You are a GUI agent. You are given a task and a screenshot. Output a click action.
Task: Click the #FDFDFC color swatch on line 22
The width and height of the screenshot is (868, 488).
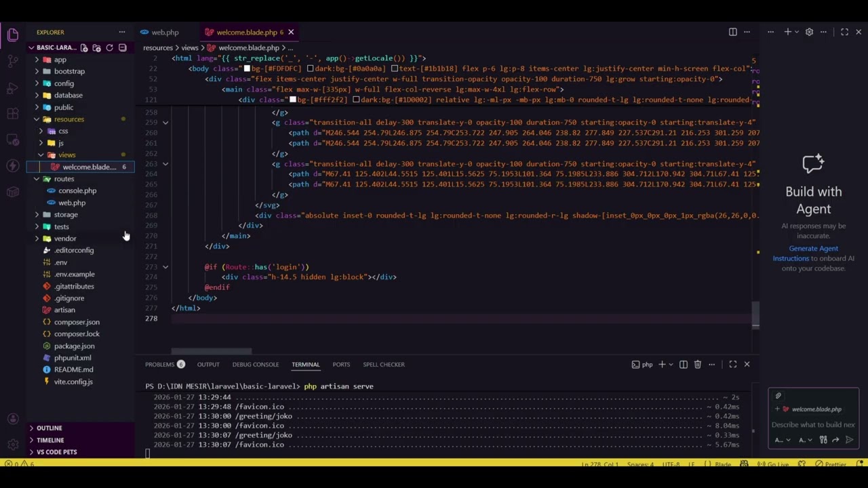coord(248,68)
